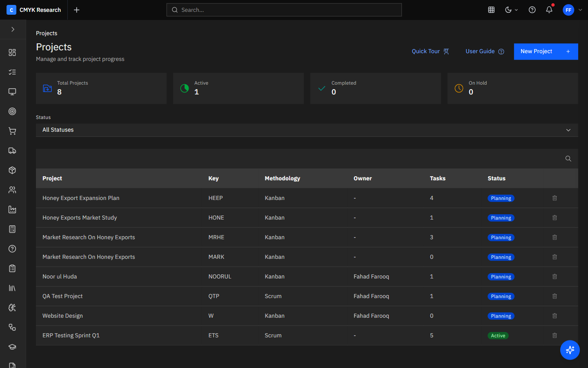Click the On Hold stat card
This screenshot has height=368, width=588.
[x=513, y=88]
